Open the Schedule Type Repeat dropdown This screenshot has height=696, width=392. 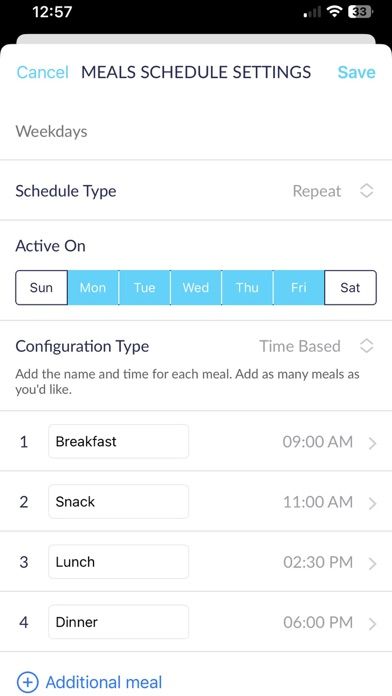[x=333, y=191]
